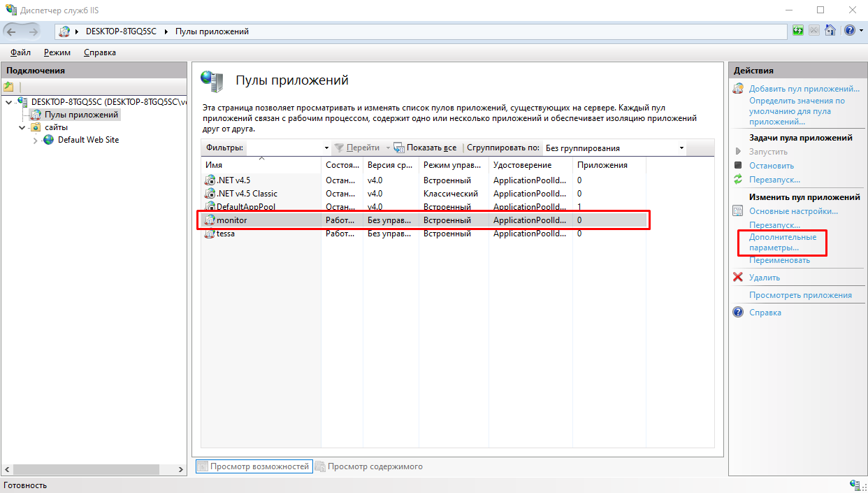Expand the Default Web Site node
This screenshot has width=868, height=493.
(x=36, y=141)
